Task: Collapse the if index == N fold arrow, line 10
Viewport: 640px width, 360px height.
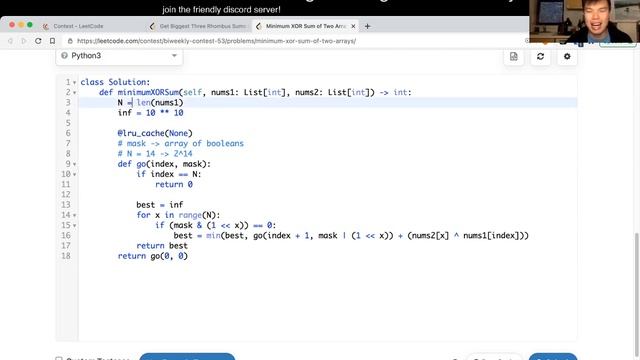Action: coord(74,174)
